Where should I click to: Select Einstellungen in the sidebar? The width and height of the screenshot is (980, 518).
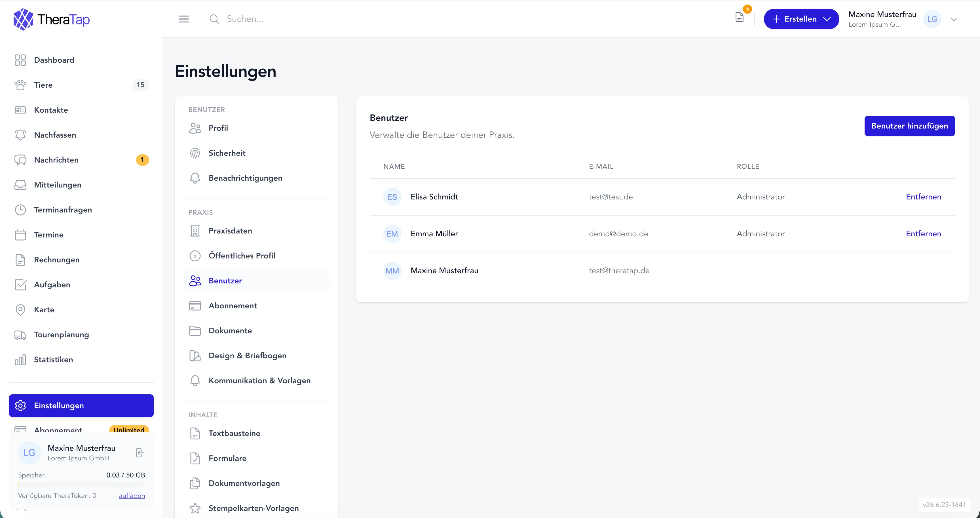pos(81,405)
